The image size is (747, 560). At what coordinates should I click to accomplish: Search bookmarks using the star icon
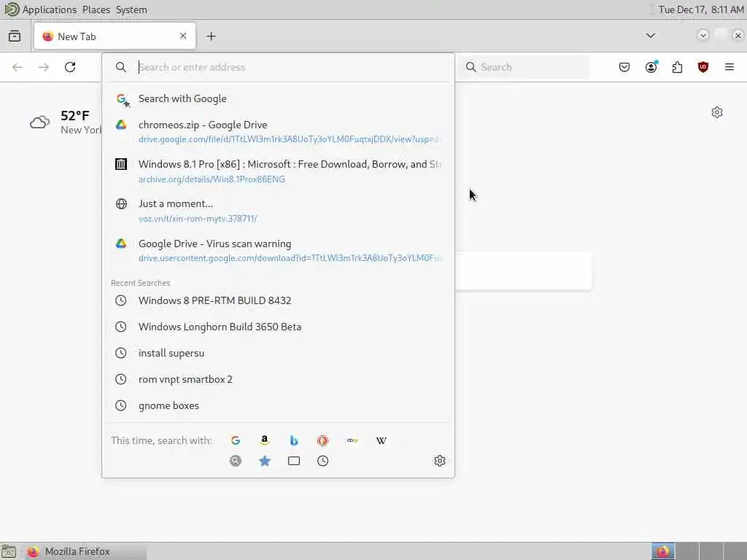pos(264,461)
